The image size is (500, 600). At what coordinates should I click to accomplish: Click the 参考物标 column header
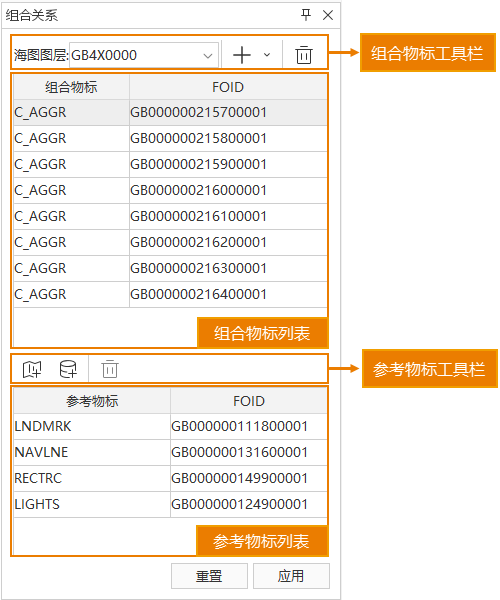tap(92, 401)
